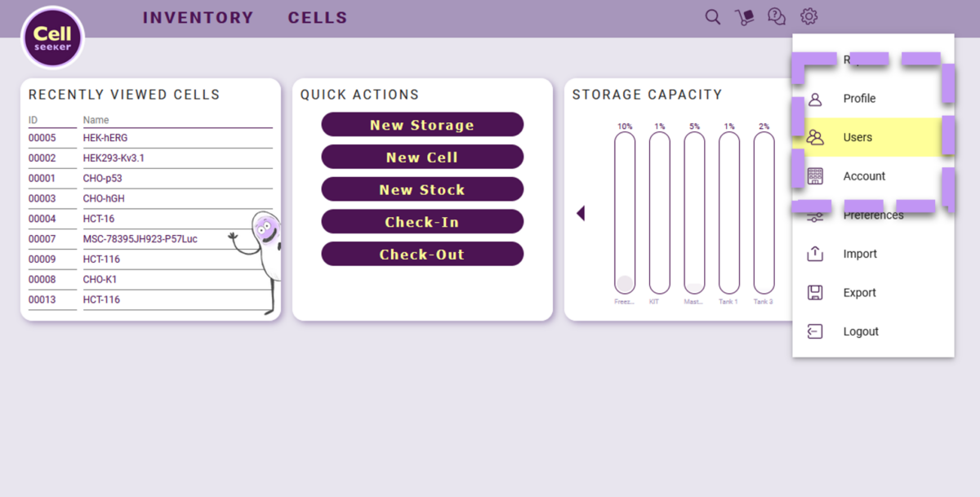Open the INVENTORY menu item
Screen dimensions: 980x497
coord(198,17)
